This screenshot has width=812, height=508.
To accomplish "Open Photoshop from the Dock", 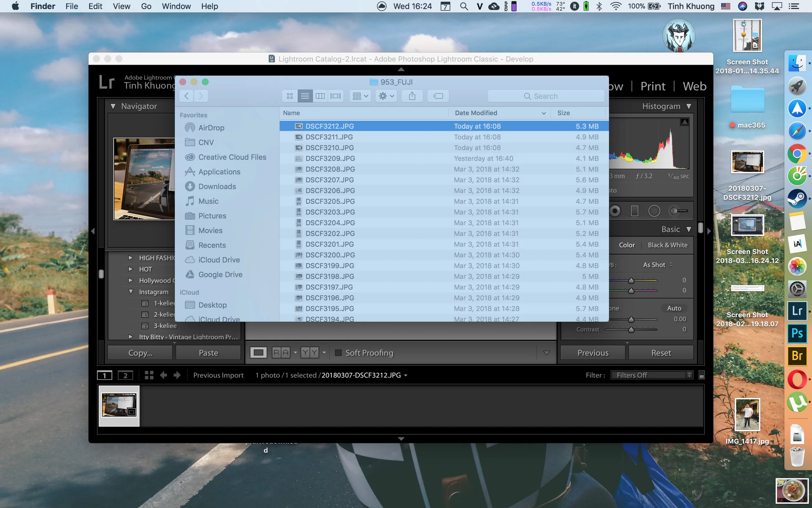I will point(797,333).
